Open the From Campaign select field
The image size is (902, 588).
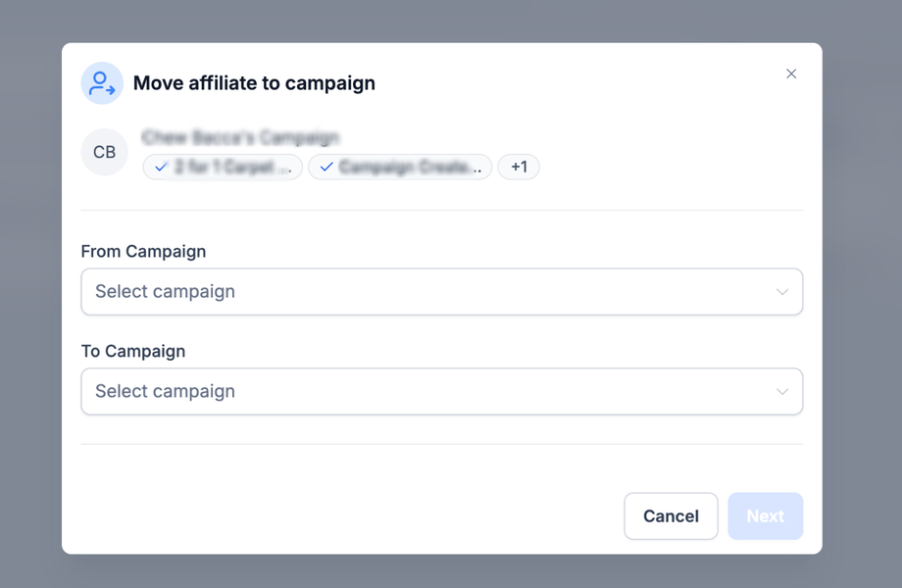tap(441, 292)
